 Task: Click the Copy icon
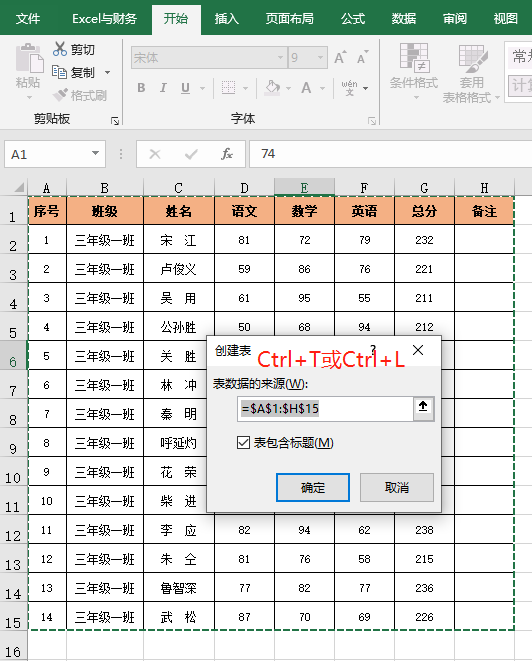(x=59, y=72)
